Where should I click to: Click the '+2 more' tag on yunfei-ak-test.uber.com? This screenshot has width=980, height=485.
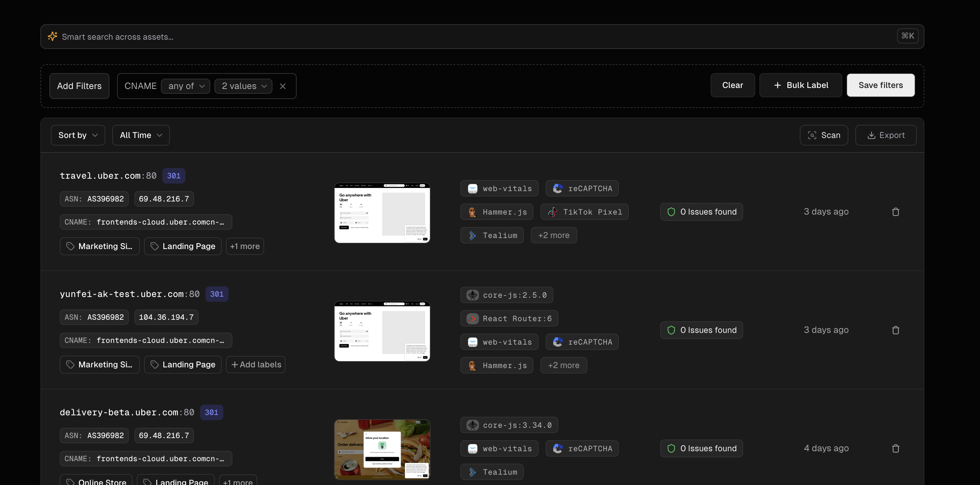564,365
